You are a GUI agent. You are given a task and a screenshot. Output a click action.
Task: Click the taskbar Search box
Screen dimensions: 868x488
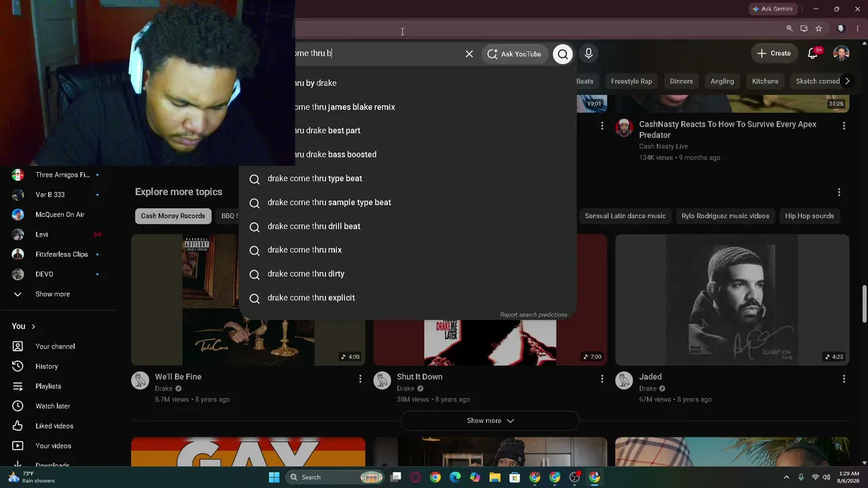[336, 477]
